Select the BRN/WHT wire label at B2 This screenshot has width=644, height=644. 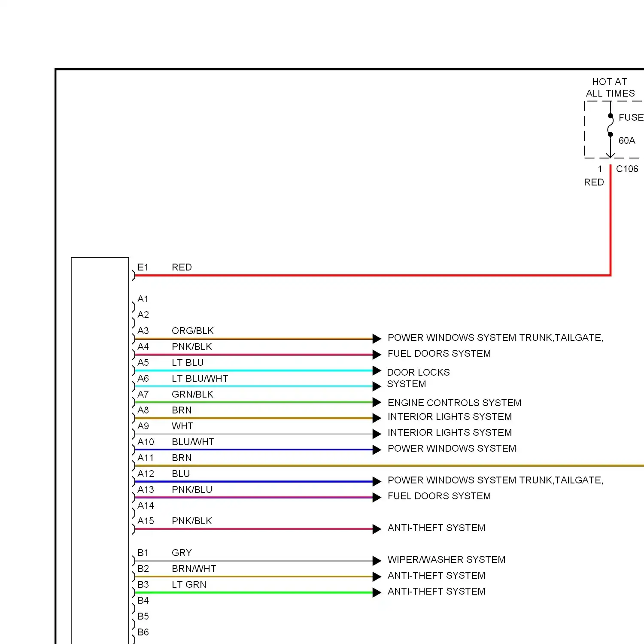(194, 568)
